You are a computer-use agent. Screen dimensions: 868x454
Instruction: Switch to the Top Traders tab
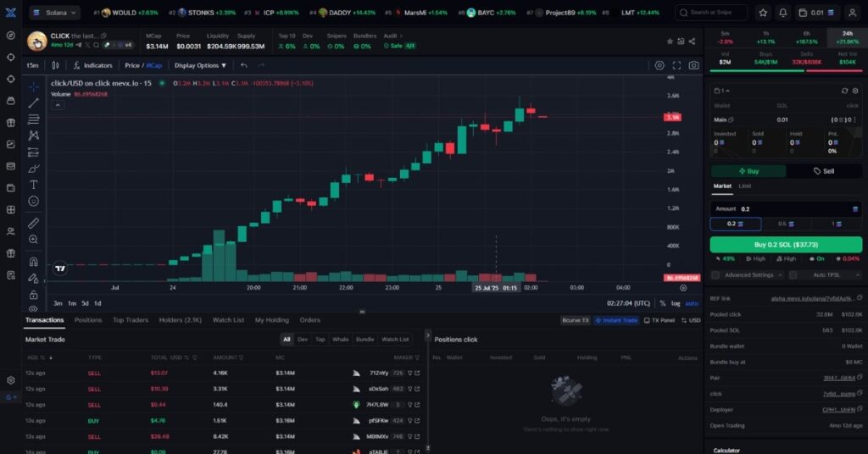pyautogui.click(x=131, y=320)
